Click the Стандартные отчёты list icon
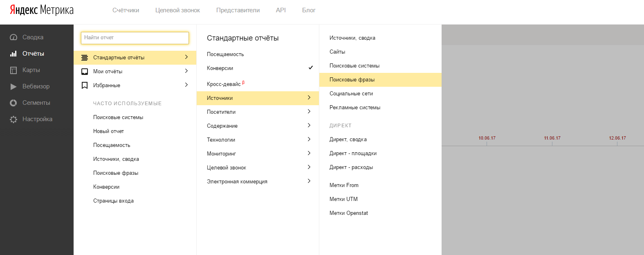Screen dimensions: 644x255 point(85,58)
